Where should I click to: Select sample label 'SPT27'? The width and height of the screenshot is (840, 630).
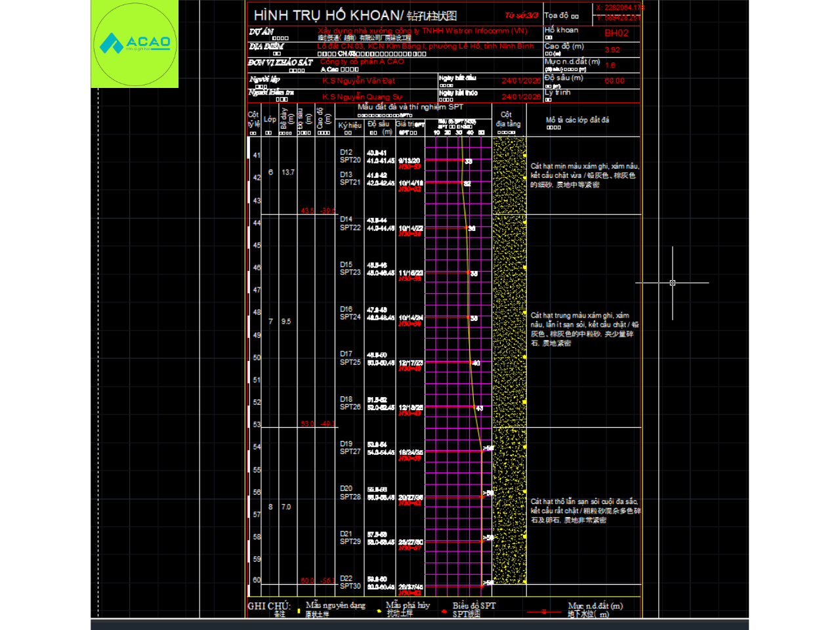350,451
